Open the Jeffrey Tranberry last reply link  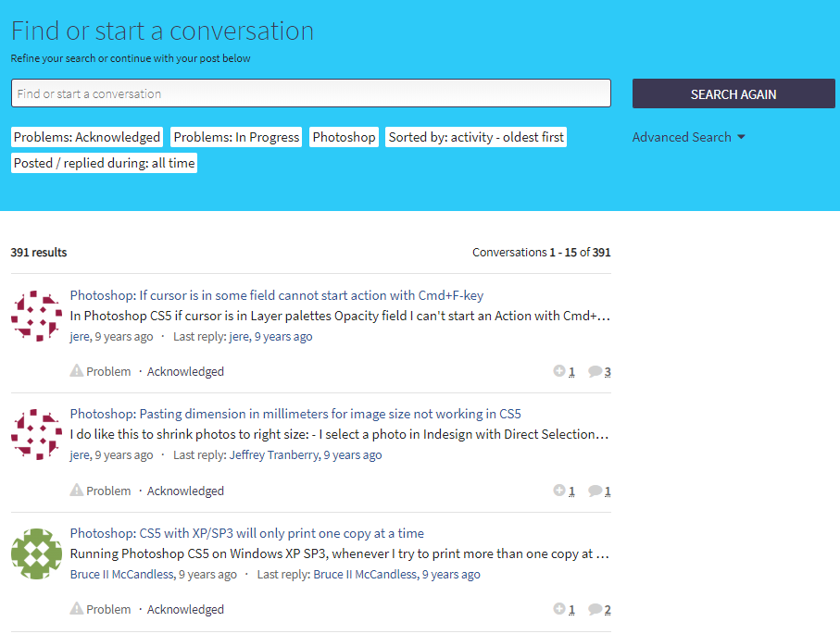click(x=275, y=455)
